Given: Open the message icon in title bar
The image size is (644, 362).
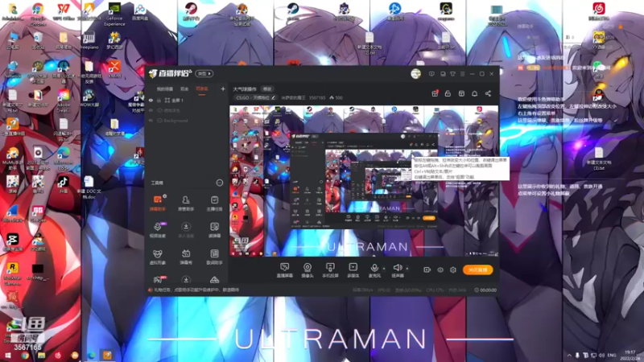Looking at the screenshot, I should point(431,74).
